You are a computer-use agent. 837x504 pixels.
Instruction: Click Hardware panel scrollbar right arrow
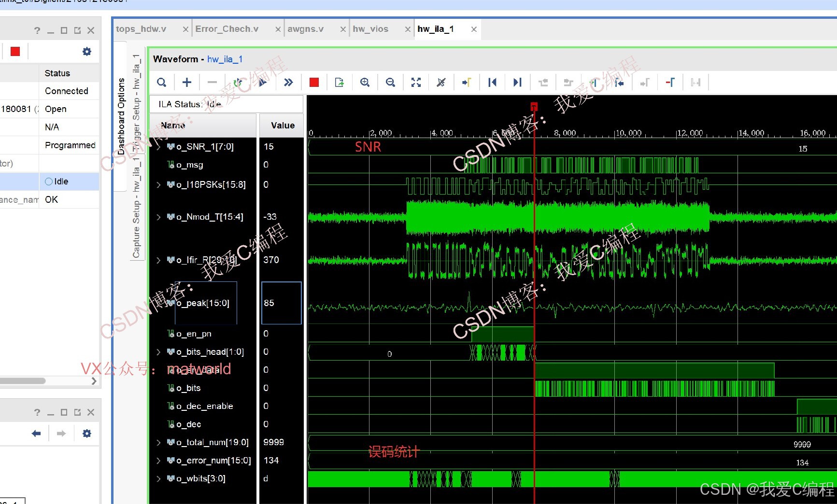[94, 381]
